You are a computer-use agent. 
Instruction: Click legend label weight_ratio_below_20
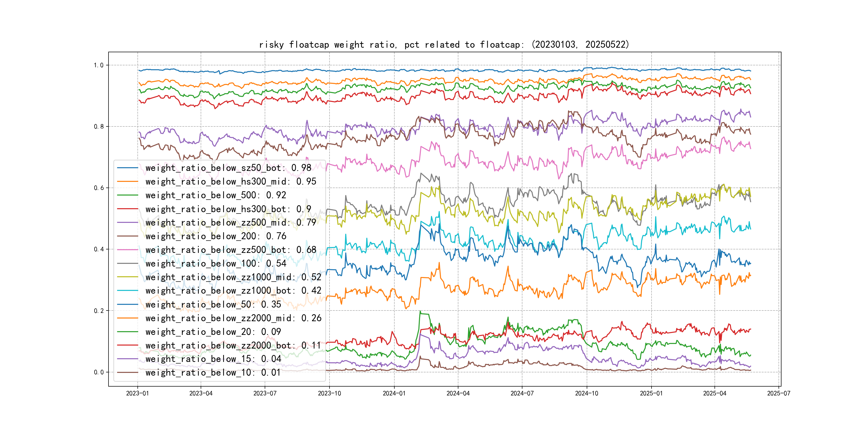(x=213, y=332)
